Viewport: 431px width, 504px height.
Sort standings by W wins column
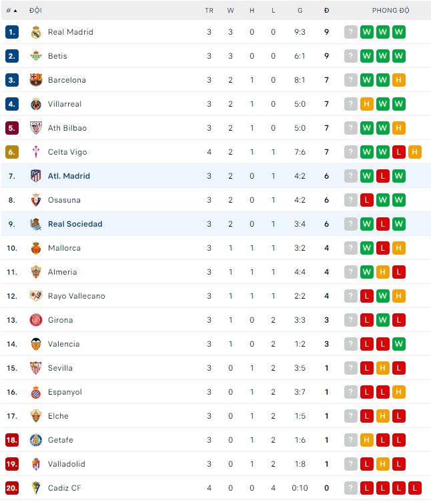(x=230, y=11)
